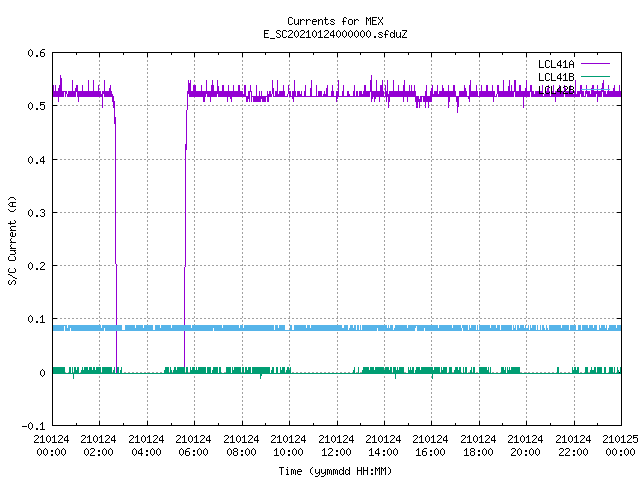Click the x-axis tick 210124 22:00
Viewport: 640px width, 480px height.
click(x=573, y=446)
